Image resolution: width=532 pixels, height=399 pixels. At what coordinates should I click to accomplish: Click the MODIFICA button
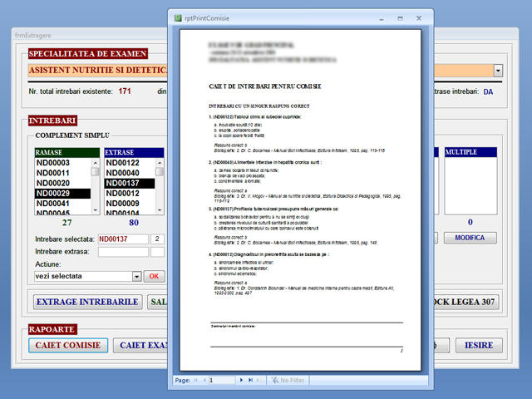470,238
